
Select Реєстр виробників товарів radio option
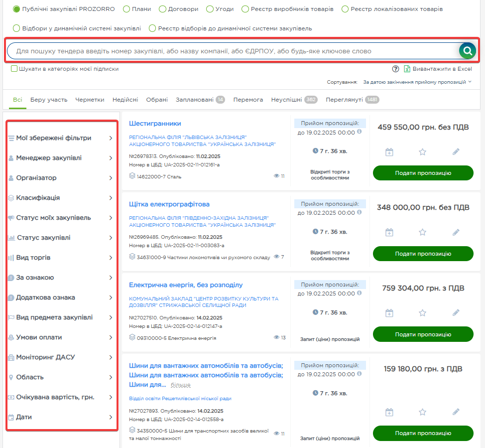[x=245, y=9]
